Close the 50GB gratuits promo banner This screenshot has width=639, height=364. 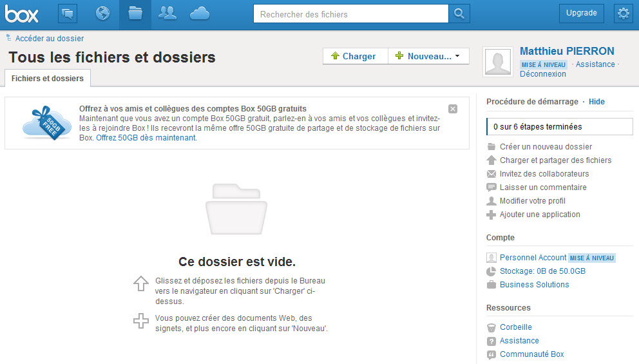[453, 109]
